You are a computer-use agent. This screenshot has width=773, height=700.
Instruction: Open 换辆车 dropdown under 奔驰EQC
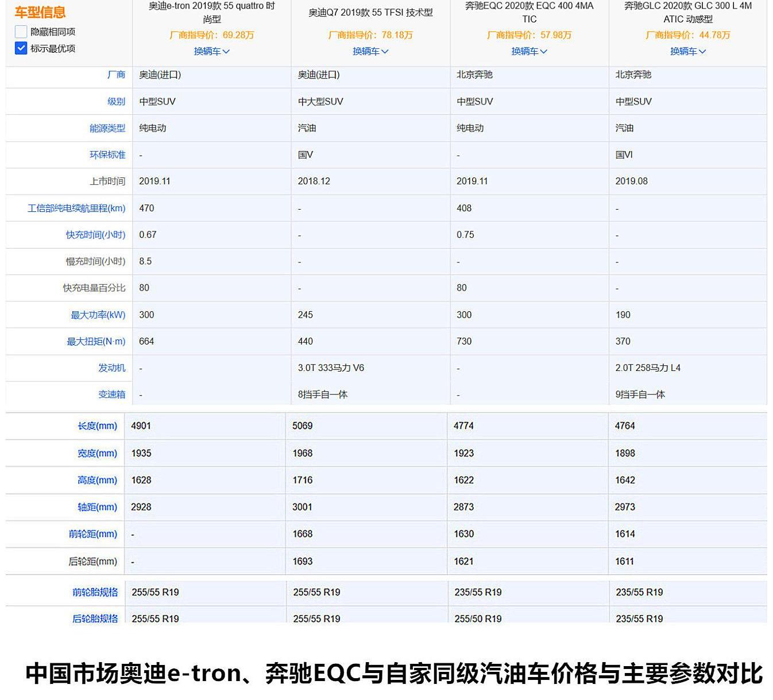(529, 51)
